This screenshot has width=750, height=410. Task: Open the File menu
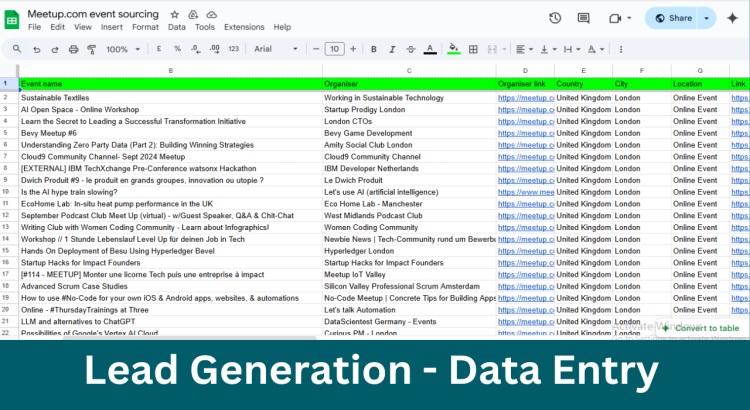(x=34, y=27)
